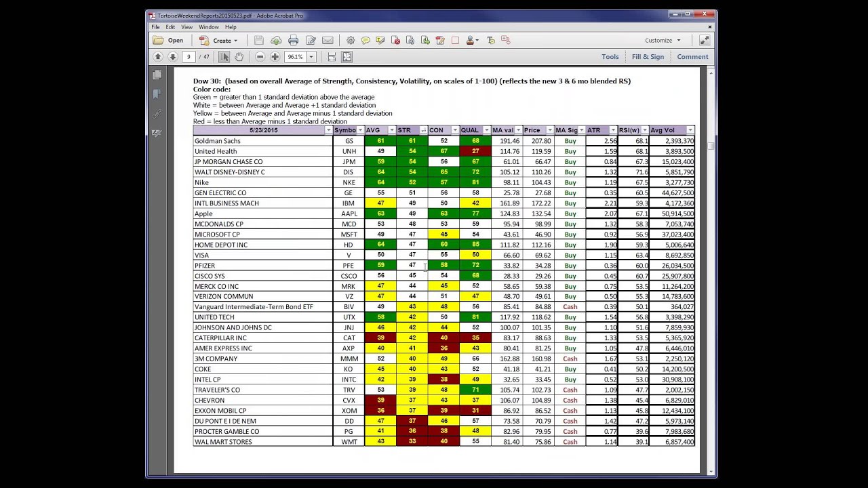Click the email envelope icon
The image size is (868, 488).
328,41
